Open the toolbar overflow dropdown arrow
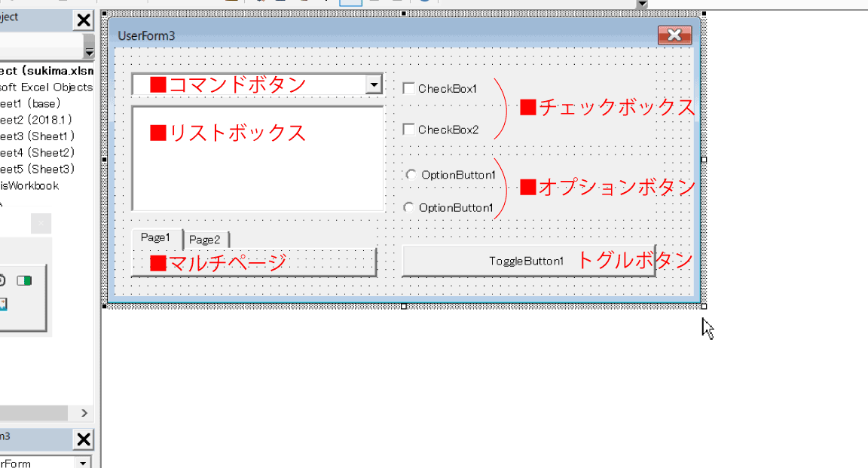The height and width of the screenshot is (468, 868). [641, 4]
